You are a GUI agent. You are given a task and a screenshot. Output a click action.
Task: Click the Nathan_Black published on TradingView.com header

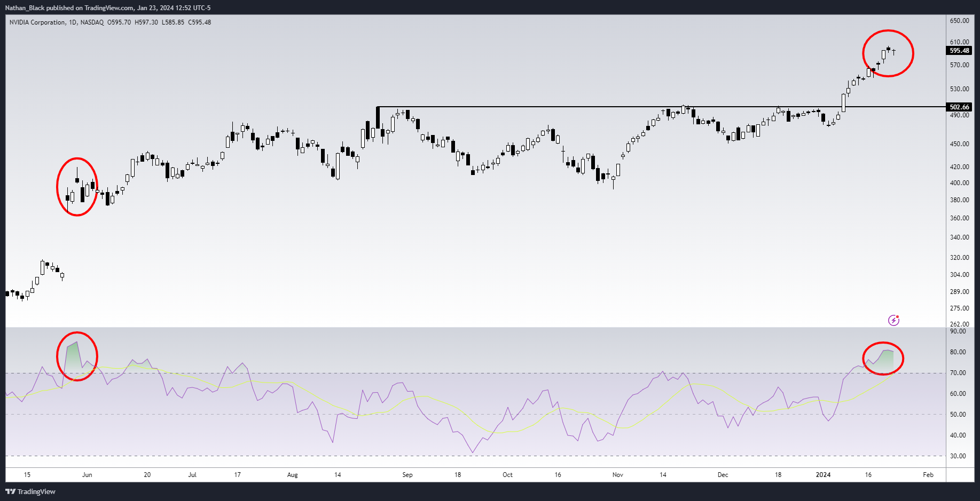[x=108, y=8]
